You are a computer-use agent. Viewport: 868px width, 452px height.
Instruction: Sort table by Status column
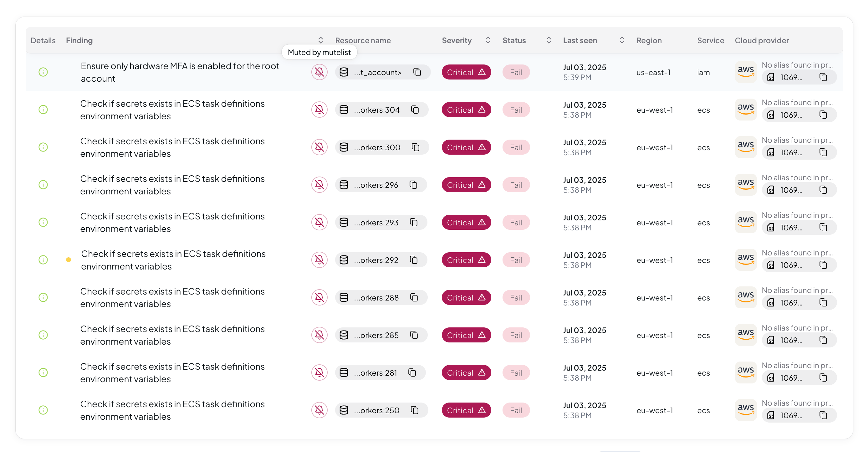pyautogui.click(x=549, y=40)
